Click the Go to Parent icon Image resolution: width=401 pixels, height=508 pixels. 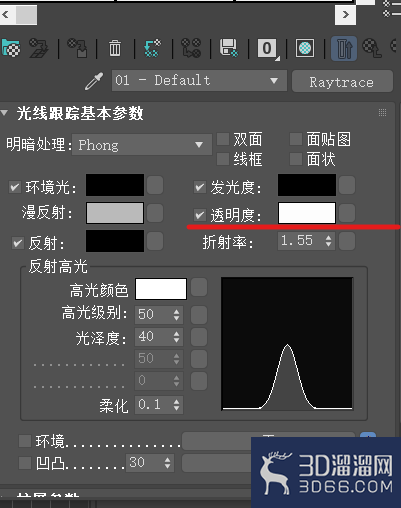pos(372,48)
